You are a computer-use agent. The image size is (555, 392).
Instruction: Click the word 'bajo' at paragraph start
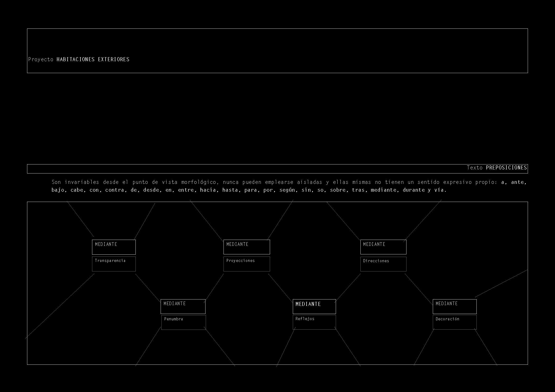tap(58, 190)
